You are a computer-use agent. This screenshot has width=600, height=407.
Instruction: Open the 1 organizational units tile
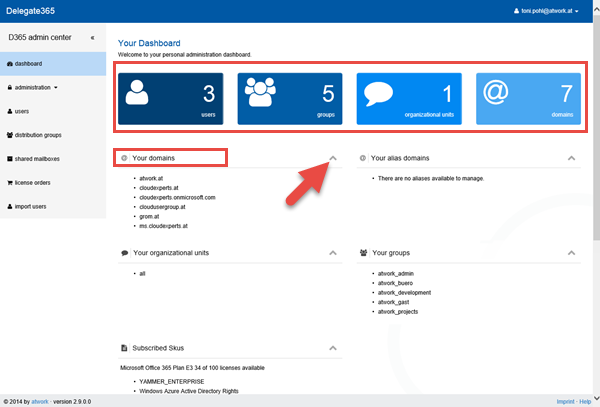[x=409, y=99]
